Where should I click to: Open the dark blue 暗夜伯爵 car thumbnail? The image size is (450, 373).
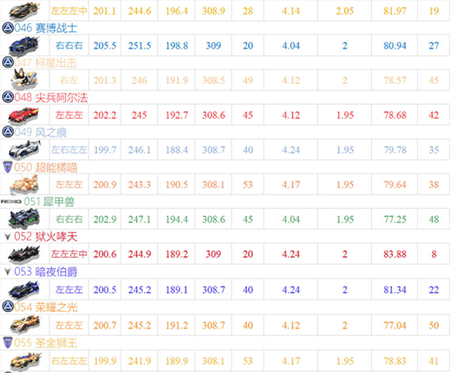tap(24, 289)
